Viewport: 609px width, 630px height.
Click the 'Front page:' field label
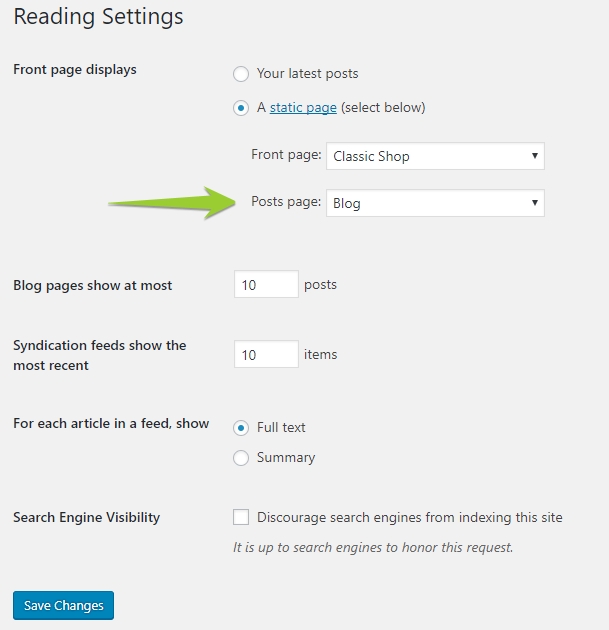pyautogui.click(x=286, y=156)
